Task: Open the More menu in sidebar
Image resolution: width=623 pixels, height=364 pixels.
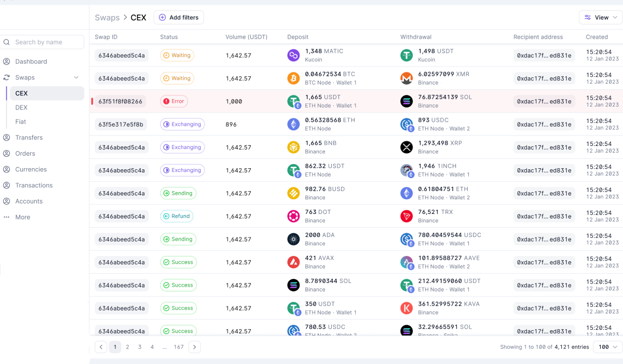Action: pos(22,217)
